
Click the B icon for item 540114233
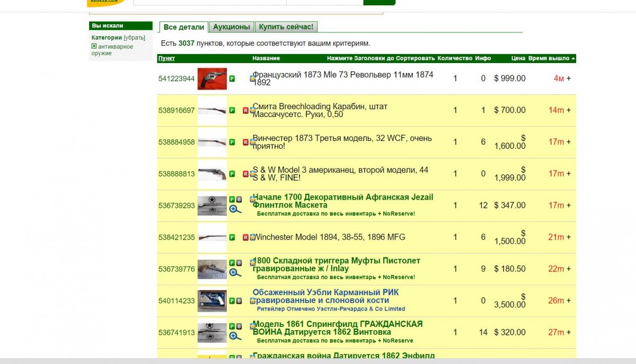coord(239,301)
